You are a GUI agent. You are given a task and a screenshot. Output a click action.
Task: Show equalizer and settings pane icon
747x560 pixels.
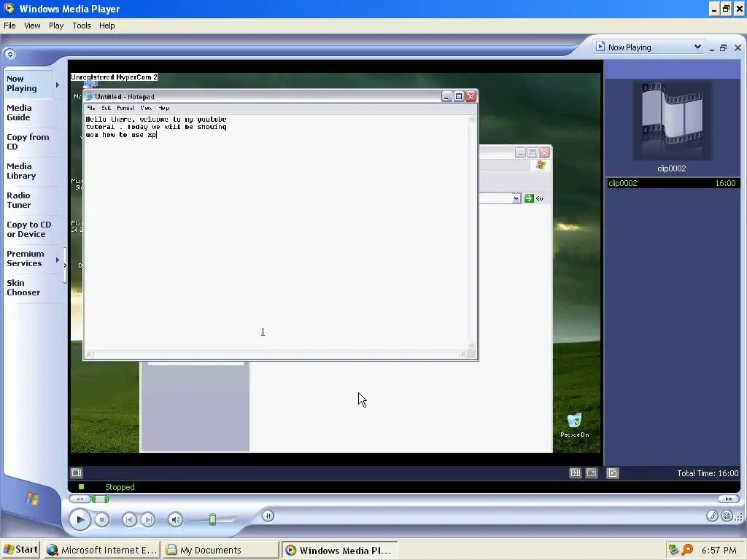click(77, 472)
